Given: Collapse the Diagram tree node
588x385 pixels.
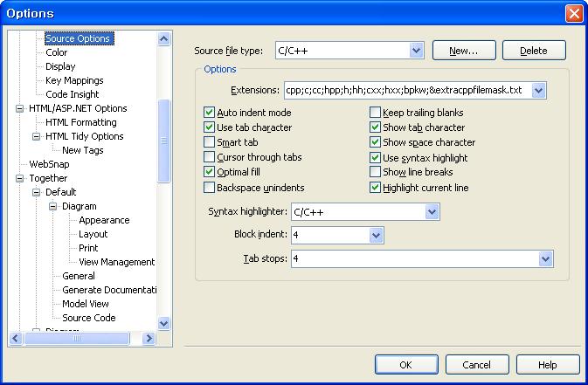Looking at the screenshot, I should coord(53,206).
